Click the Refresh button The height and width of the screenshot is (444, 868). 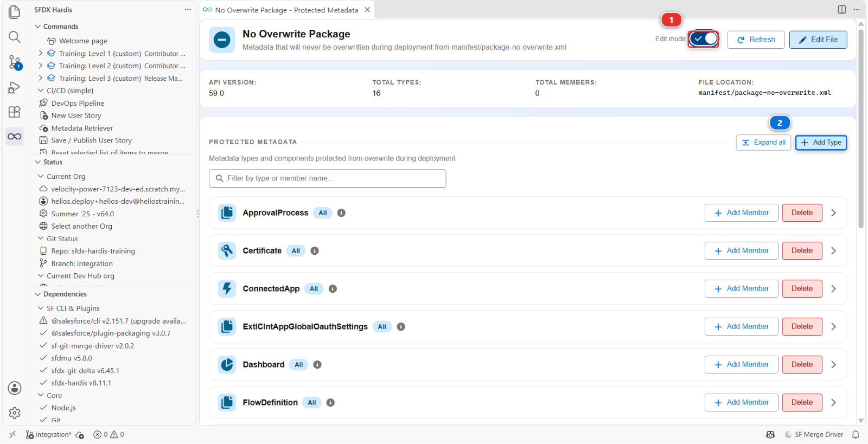point(756,40)
